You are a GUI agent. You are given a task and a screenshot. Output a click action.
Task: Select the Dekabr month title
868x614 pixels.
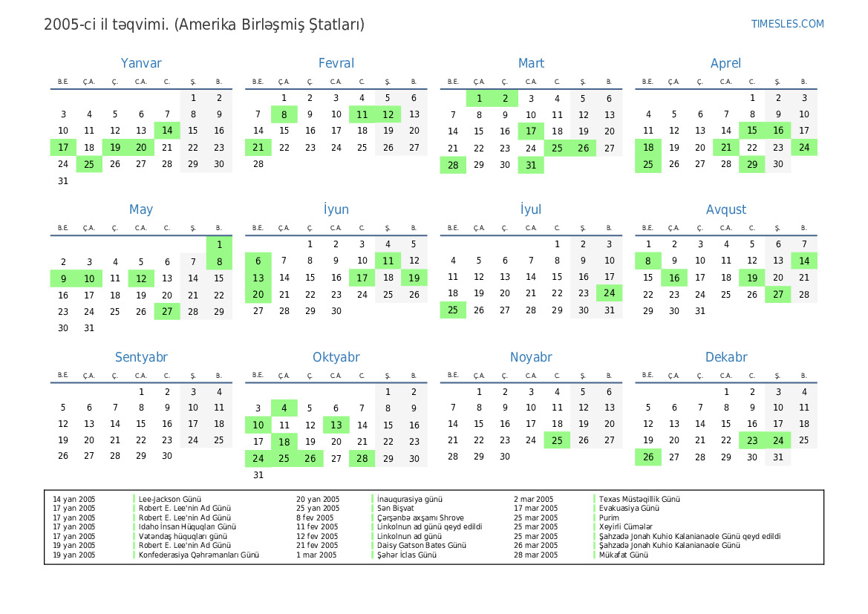click(x=725, y=357)
